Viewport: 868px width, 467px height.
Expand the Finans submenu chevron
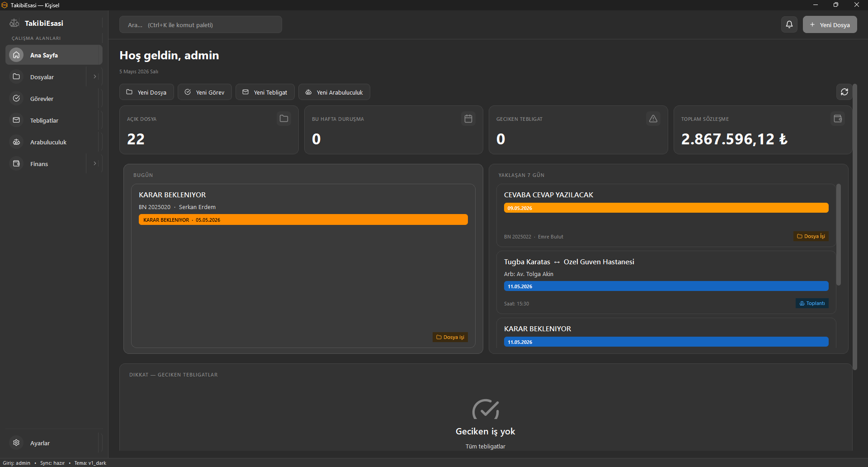94,163
